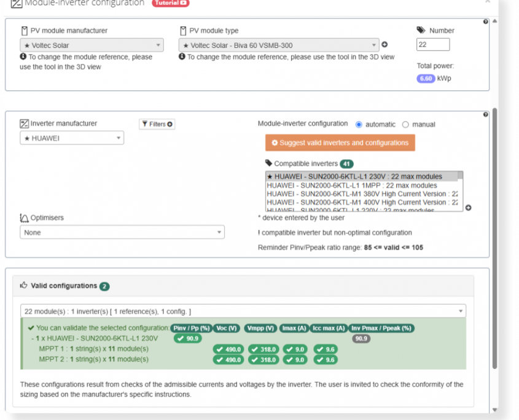Click the Imax (A) column badge
The height and width of the screenshot is (420, 519).
[294, 329]
